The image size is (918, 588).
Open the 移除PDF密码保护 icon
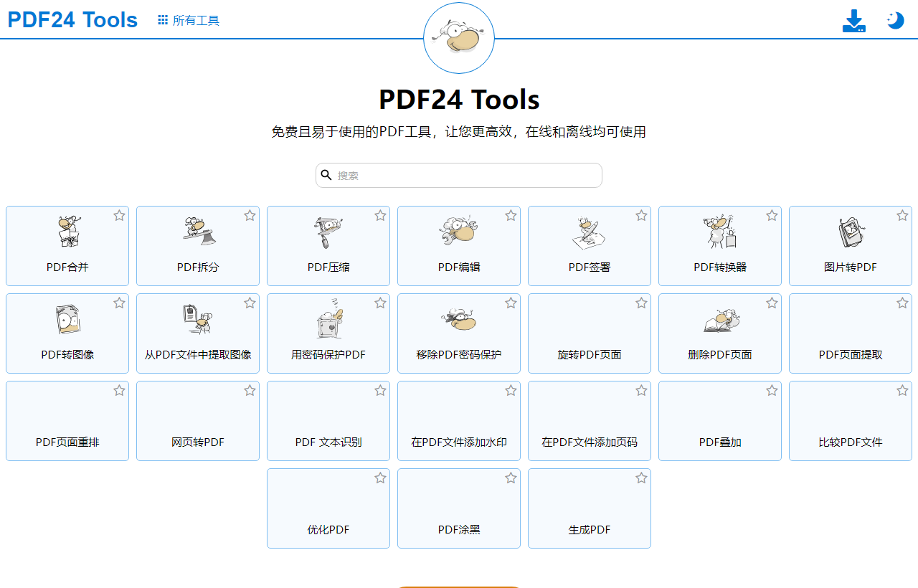pos(459,318)
